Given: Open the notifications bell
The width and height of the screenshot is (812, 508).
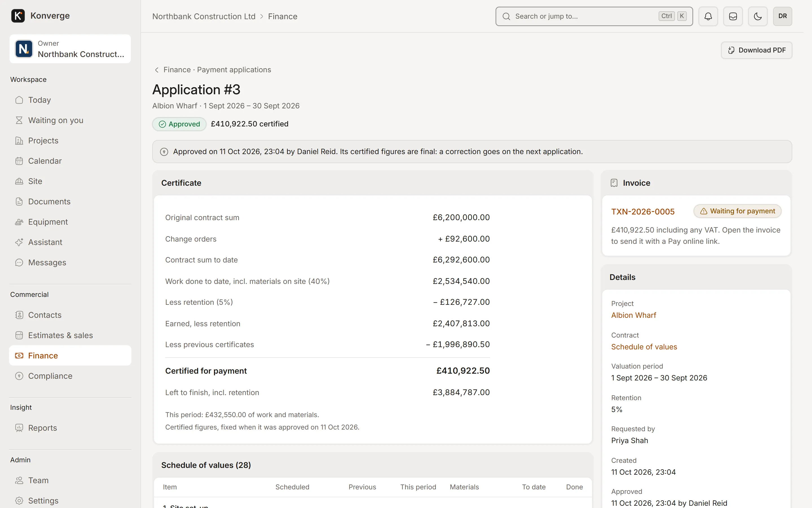Looking at the screenshot, I should tap(708, 16).
